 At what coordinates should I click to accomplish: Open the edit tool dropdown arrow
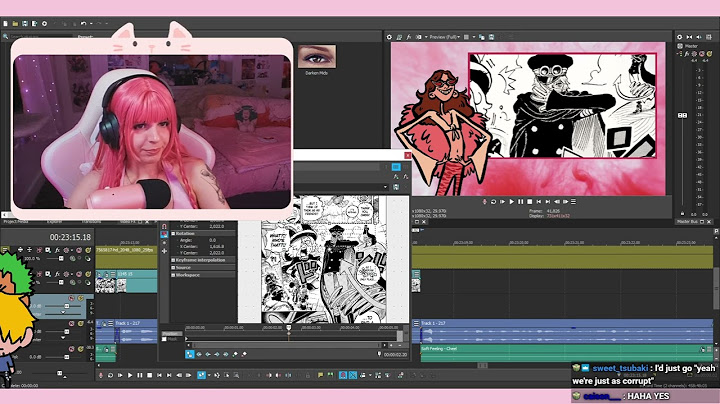pos(209,376)
